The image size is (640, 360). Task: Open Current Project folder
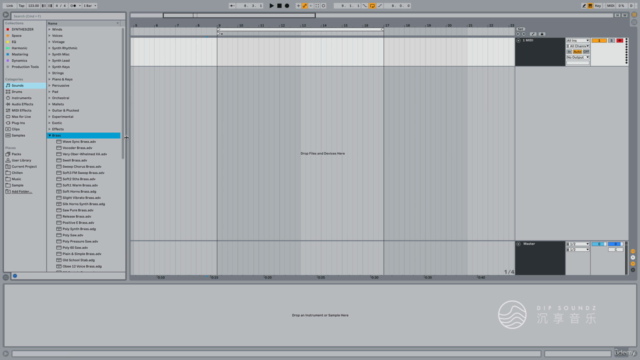[24, 167]
